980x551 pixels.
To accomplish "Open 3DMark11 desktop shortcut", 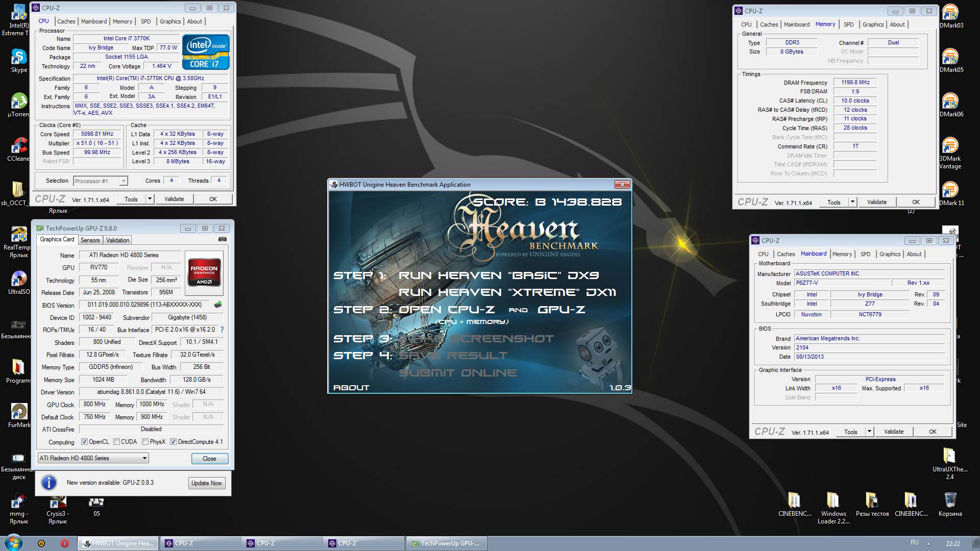I will coord(951,194).
